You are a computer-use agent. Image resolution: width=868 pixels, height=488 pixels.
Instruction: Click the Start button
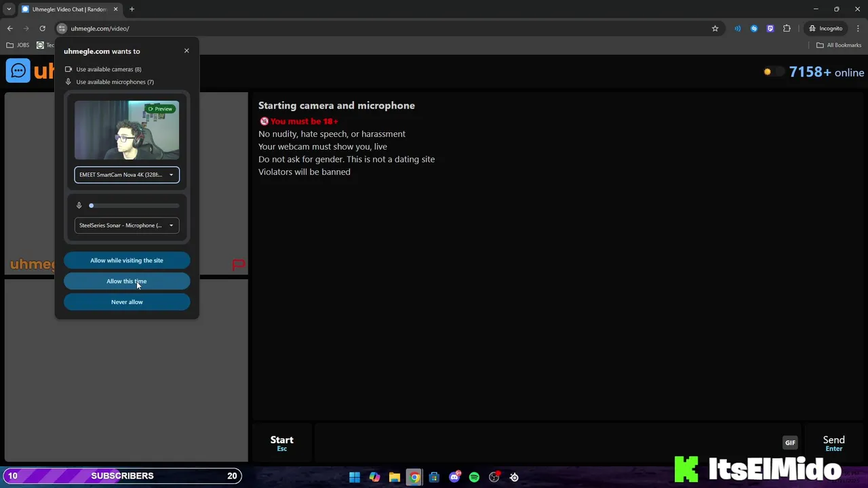[x=282, y=443]
